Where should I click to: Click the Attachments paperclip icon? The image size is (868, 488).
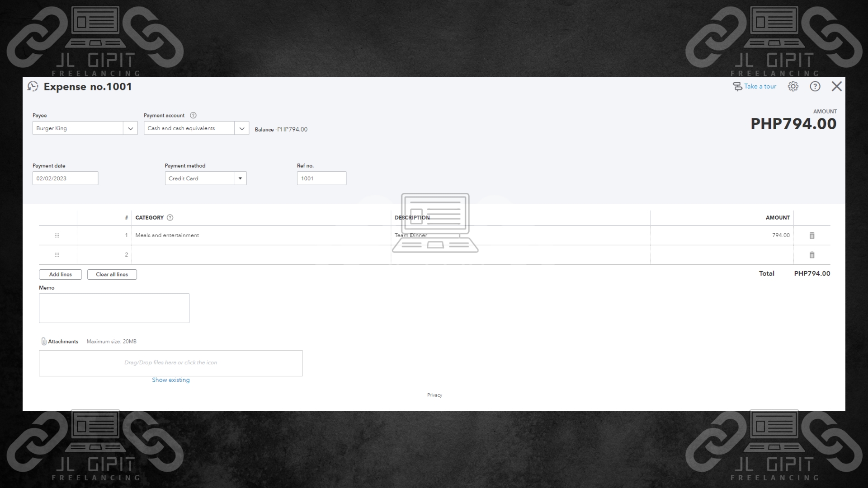coord(44,341)
